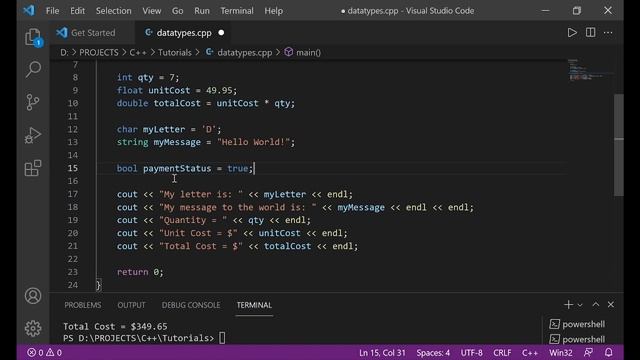Click myMessage variable on line 18
The height and width of the screenshot is (360, 640).
coord(361,207)
